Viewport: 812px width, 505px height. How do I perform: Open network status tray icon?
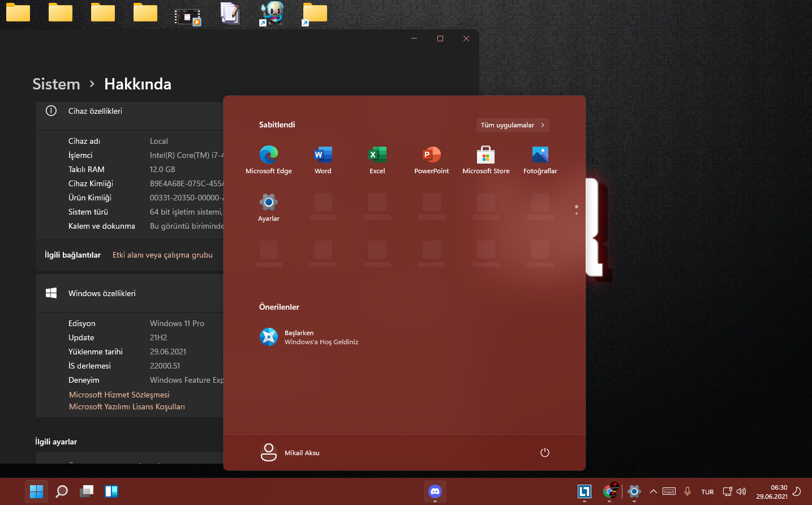(x=728, y=491)
